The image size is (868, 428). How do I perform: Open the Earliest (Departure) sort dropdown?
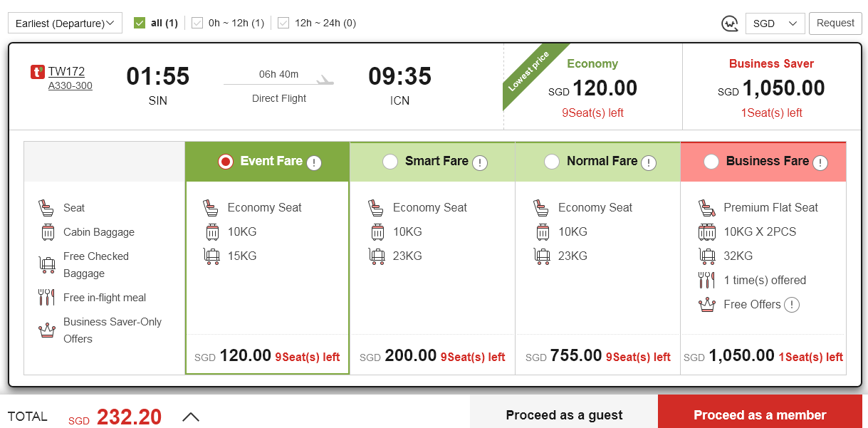(x=65, y=23)
